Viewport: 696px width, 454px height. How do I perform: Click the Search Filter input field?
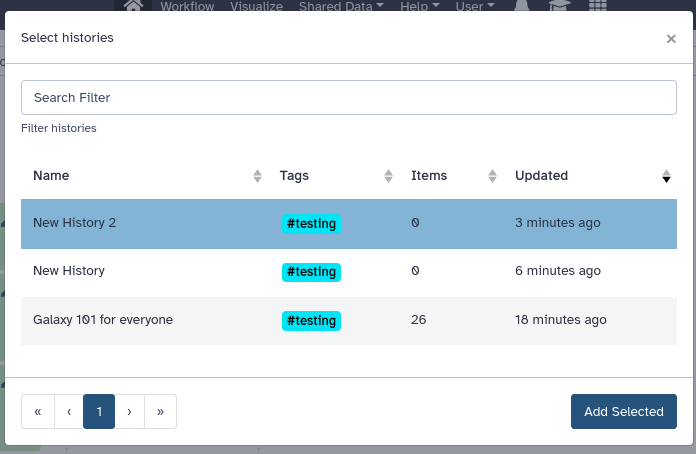[349, 98]
